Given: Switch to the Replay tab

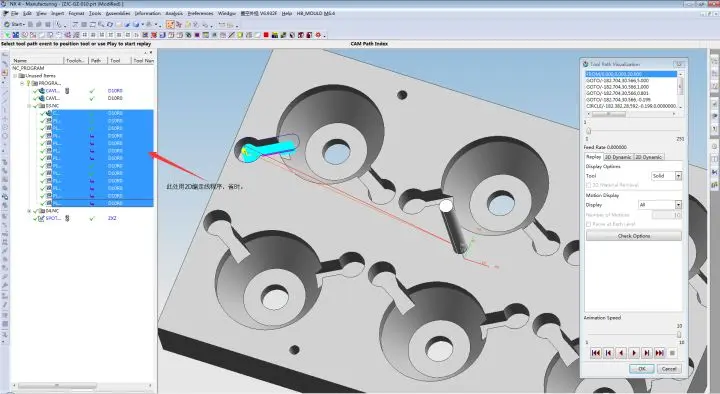Looking at the screenshot, I should point(593,157).
